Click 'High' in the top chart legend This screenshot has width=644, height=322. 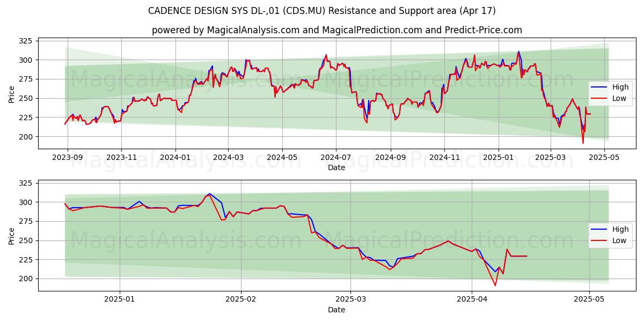[621, 87]
